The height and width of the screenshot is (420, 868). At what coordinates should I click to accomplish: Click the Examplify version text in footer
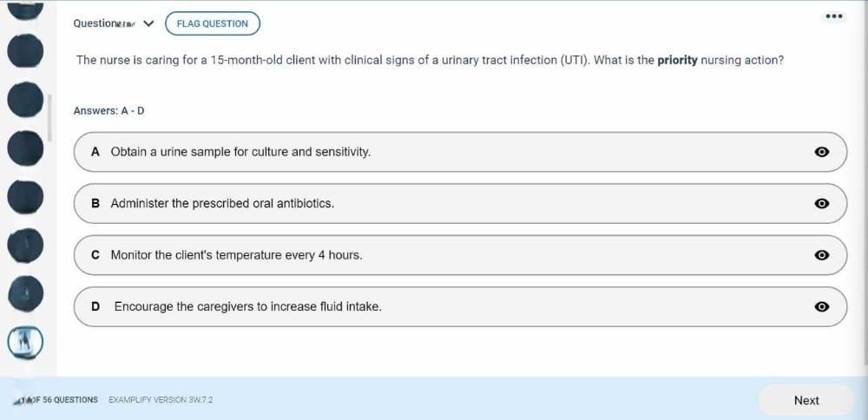tap(161, 400)
